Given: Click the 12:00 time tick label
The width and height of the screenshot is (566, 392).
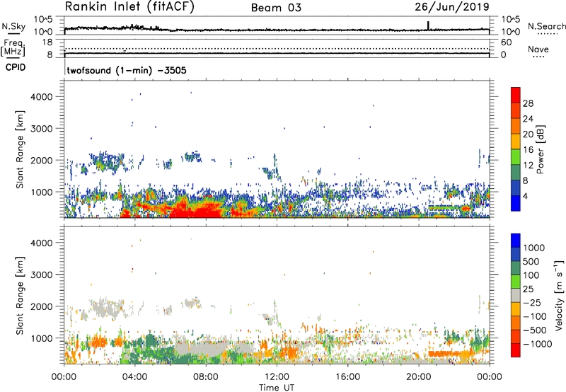Looking at the screenshot, I should (x=277, y=377).
